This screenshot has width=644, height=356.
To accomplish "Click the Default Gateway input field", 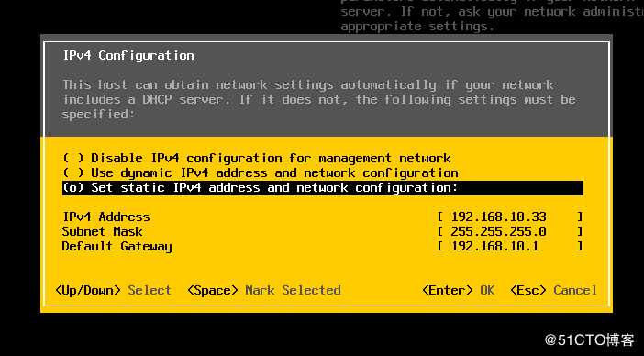I will click(510, 247).
